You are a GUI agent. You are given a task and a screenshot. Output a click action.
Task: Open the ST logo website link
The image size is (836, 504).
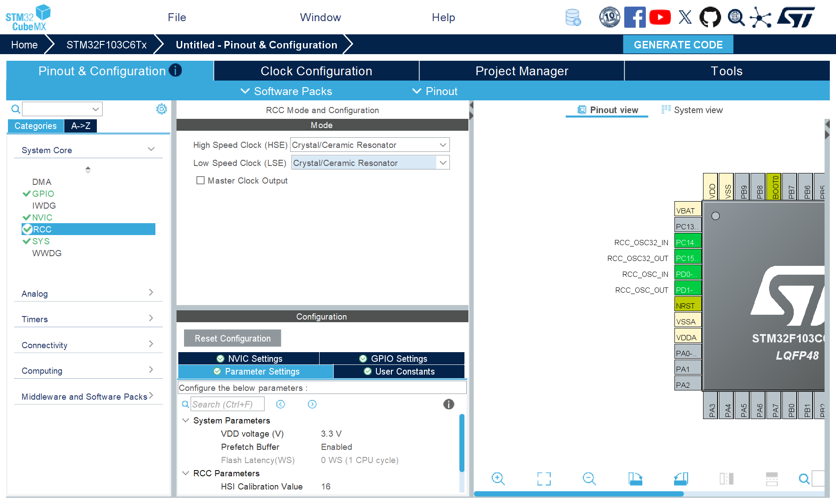tap(796, 18)
